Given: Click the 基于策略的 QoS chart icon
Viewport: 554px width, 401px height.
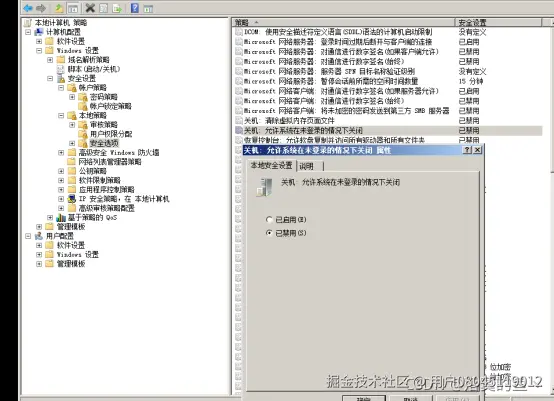Looking at the screenshot, I should (61, 217).
